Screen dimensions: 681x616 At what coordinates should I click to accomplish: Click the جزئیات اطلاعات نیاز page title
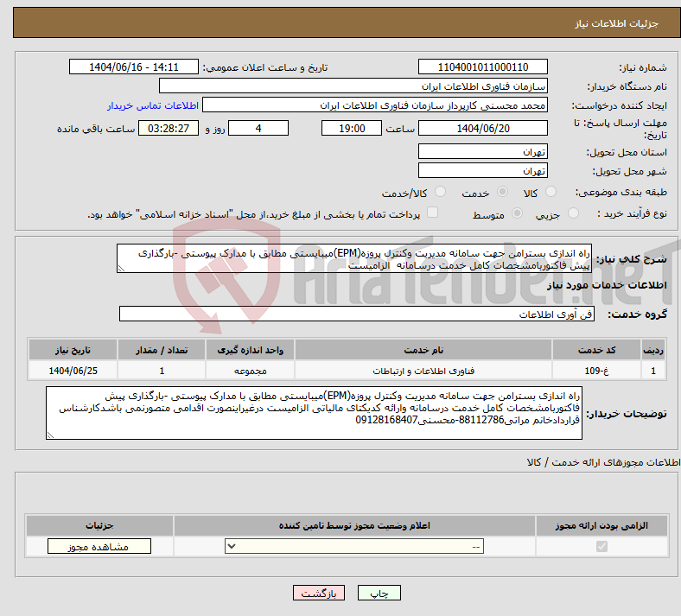[616, 23]
